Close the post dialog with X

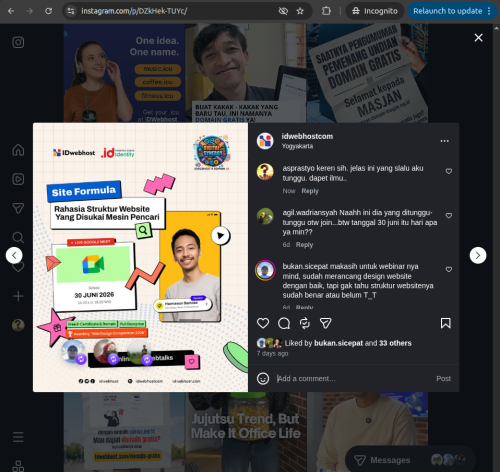[x=478, y=38]
